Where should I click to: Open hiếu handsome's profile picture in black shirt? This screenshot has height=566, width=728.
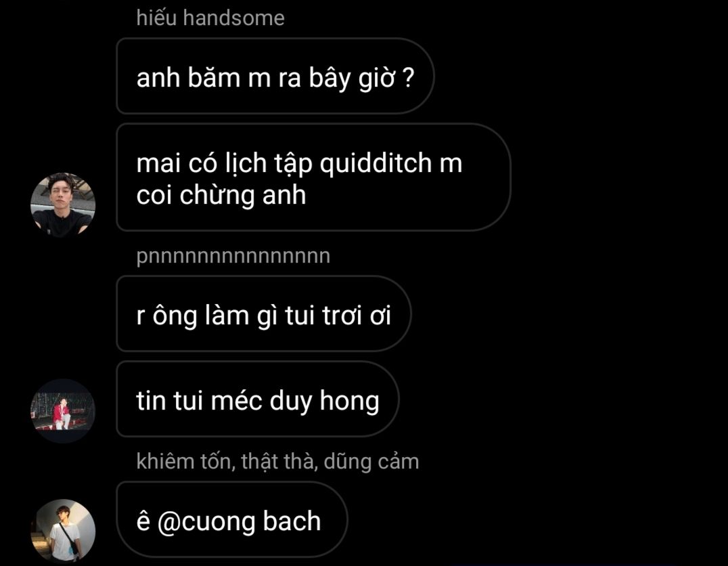[63, 205]
